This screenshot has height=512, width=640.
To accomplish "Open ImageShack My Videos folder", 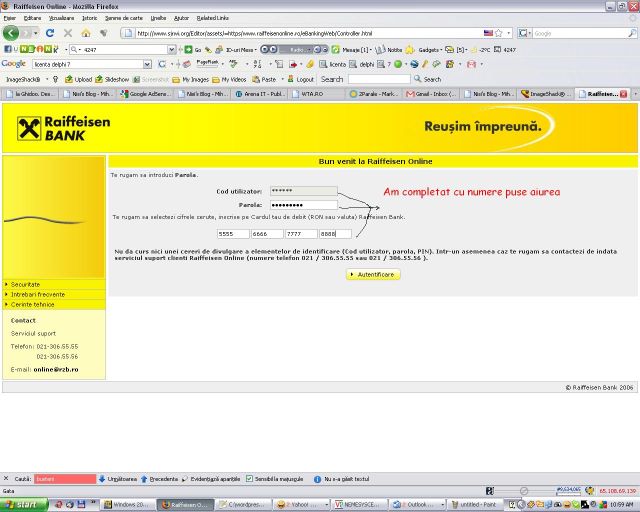I will 229,80.
